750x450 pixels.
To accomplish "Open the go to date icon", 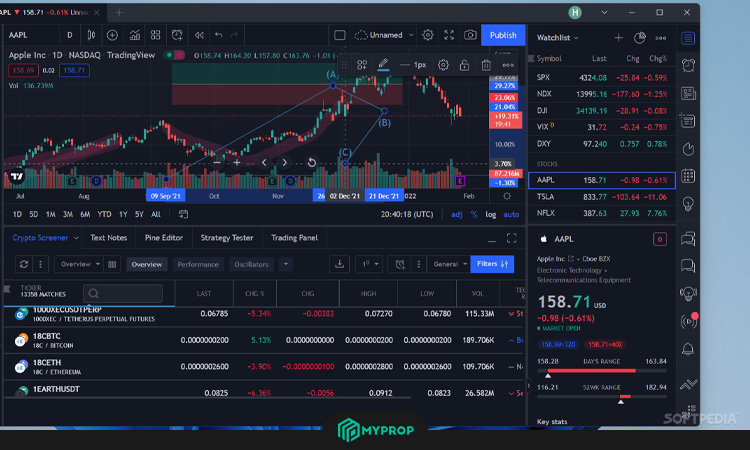I will pos(183,214).
